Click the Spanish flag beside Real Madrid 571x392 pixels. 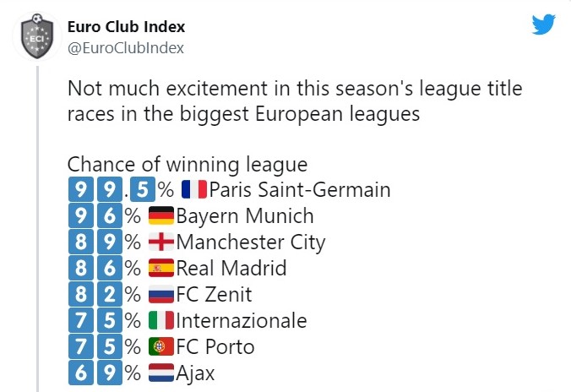(x=161, y=268)
